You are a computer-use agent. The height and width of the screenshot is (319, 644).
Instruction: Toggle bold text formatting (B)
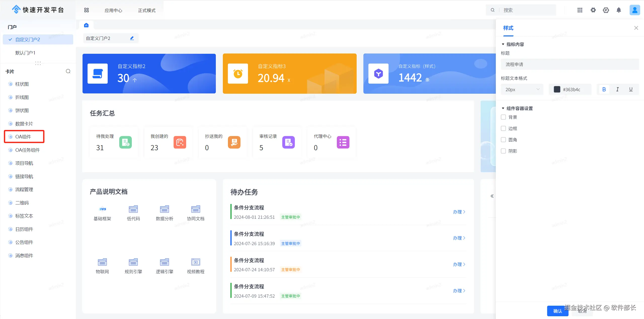tap(604, 89)
